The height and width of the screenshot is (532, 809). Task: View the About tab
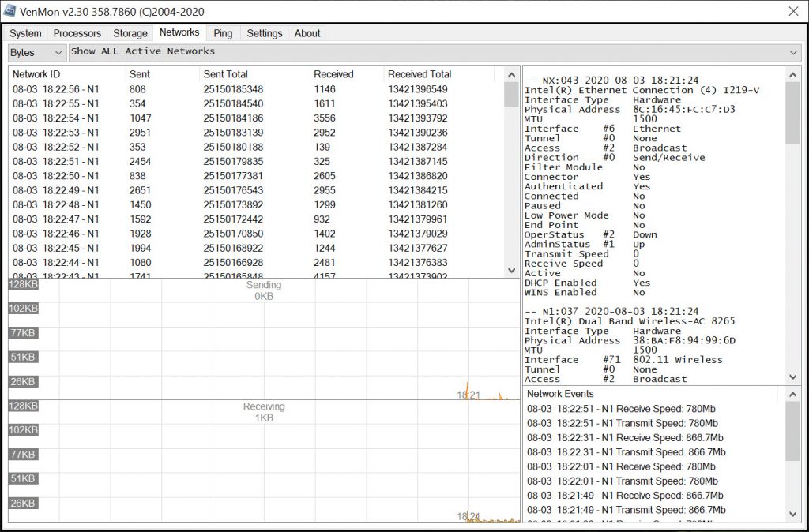click(307, 33)
